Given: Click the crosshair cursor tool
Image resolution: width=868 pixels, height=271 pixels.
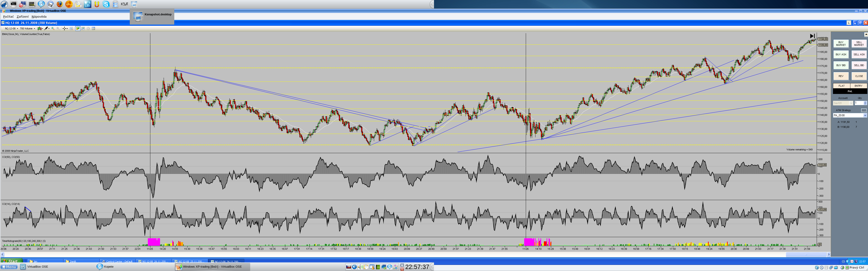Looking at the screenshot, I should pos(64,29).
